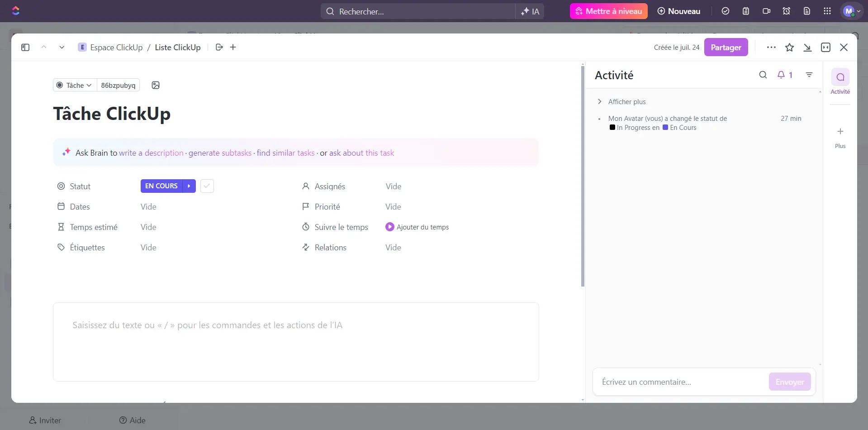Click find similar tasks link
Image resolution: width=868 pixels, height=430 pixels.
tap(285, 153)
